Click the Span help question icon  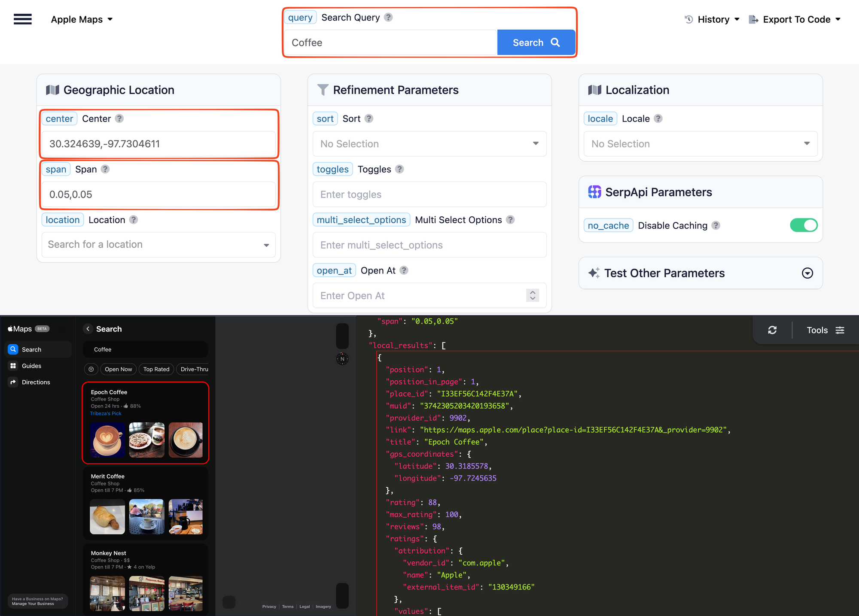tap(105, 169)
